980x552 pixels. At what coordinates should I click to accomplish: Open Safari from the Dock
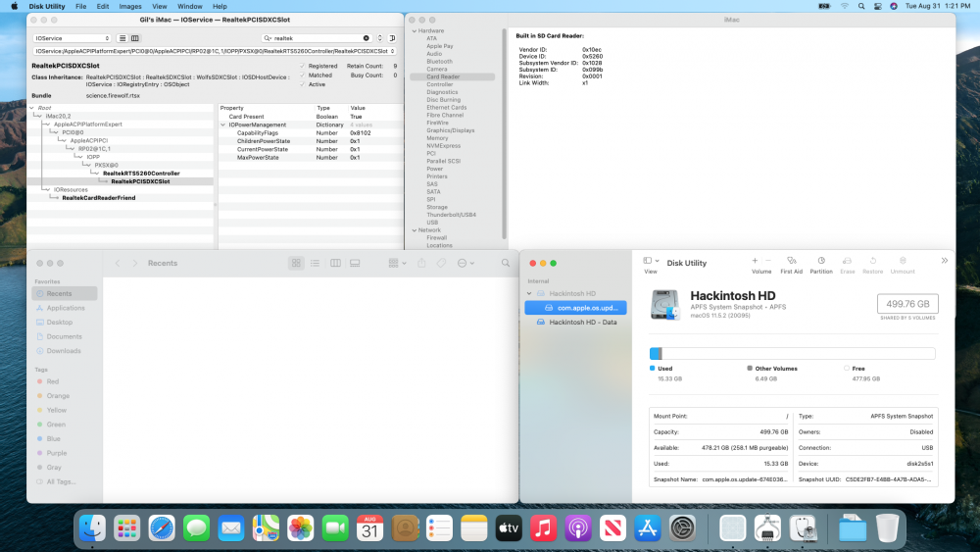coord(162,528)
